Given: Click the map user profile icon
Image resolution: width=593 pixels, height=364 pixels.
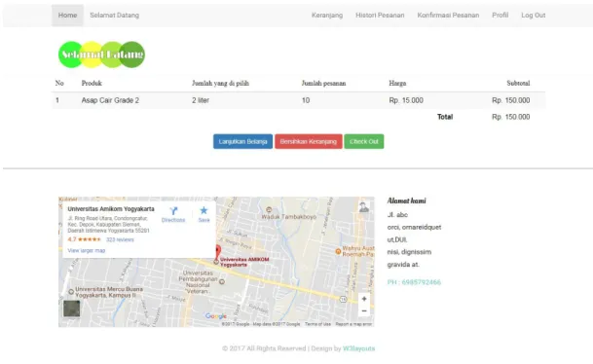Looking at the screenshot, I should coord(364,207).
